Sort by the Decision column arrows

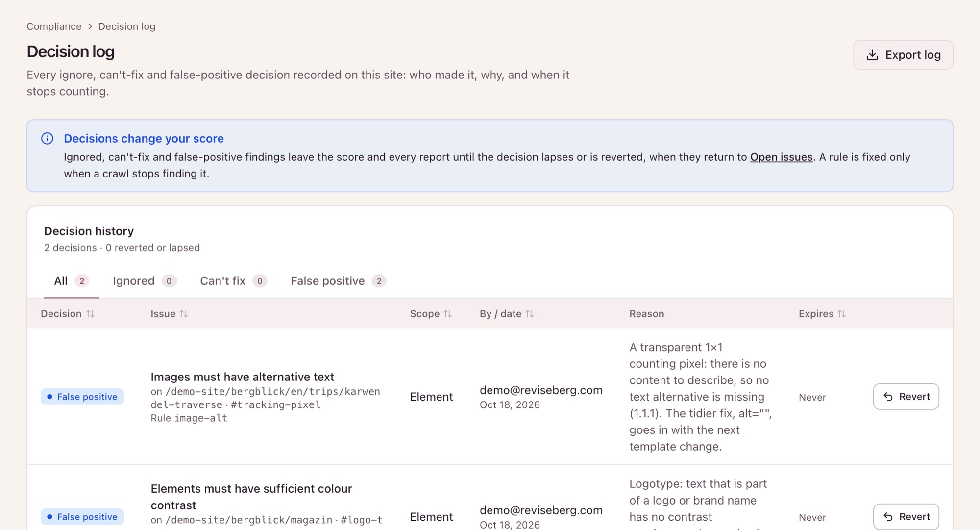pyautogui.click(x=91, y=314)
